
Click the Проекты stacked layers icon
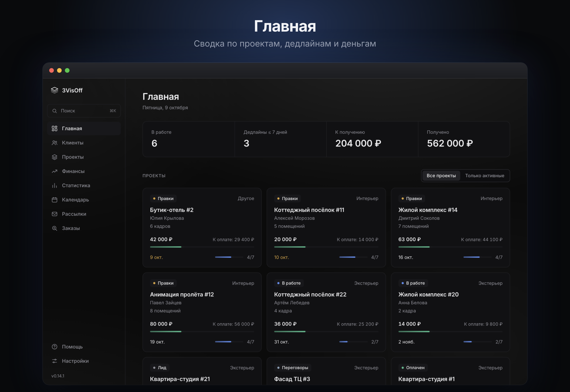54,157
